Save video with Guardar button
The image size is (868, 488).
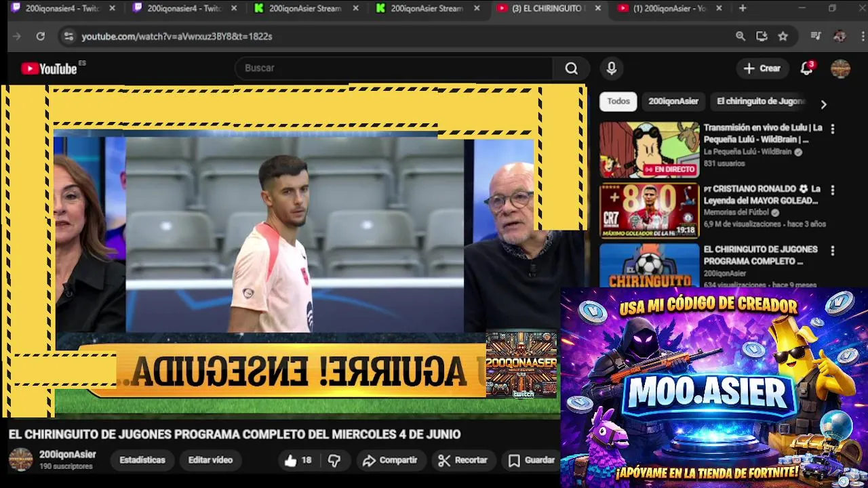click(x=532, y=460)
